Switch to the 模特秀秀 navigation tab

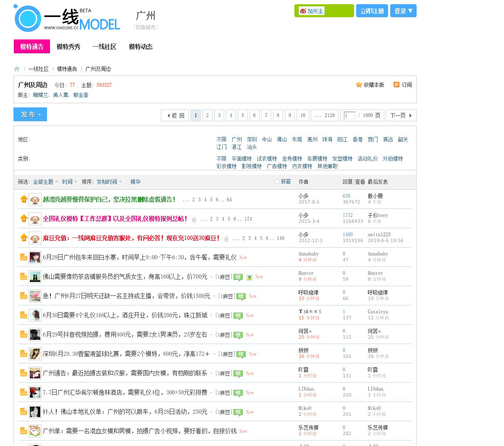pos(68,47)
